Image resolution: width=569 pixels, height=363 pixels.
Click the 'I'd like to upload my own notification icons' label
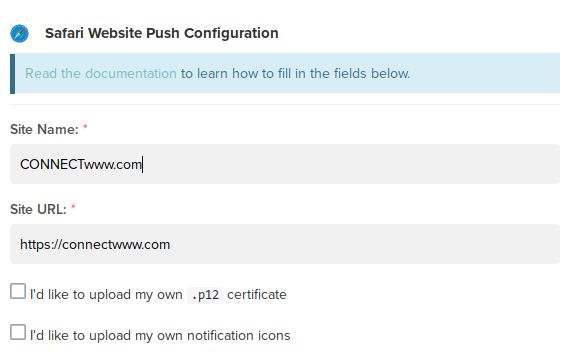160,335
